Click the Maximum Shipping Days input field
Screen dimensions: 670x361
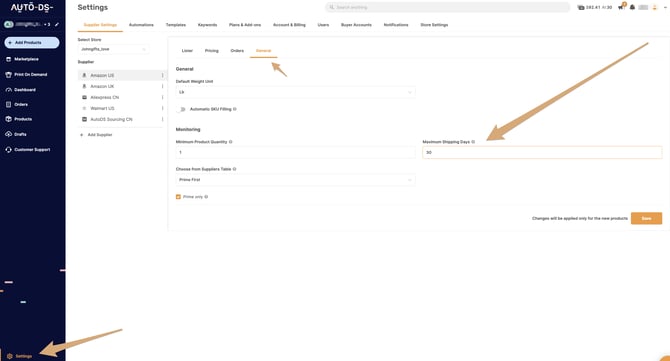tap(542, 153)
